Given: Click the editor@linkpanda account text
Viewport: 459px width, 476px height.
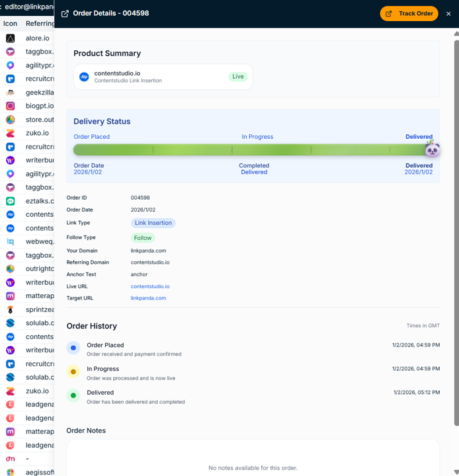Looking at the screenshot, I should tap(30, 7).
